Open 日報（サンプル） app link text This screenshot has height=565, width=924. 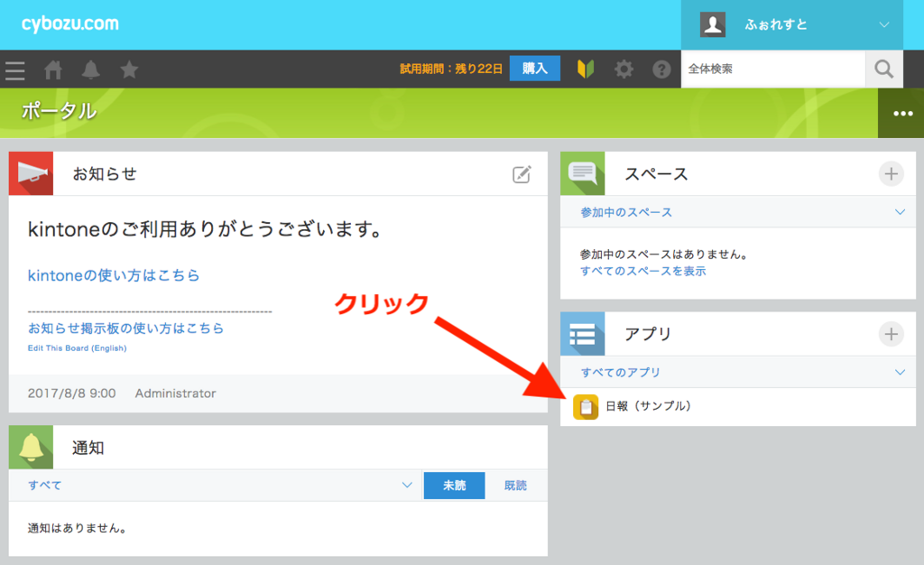(x=648, y=406)
